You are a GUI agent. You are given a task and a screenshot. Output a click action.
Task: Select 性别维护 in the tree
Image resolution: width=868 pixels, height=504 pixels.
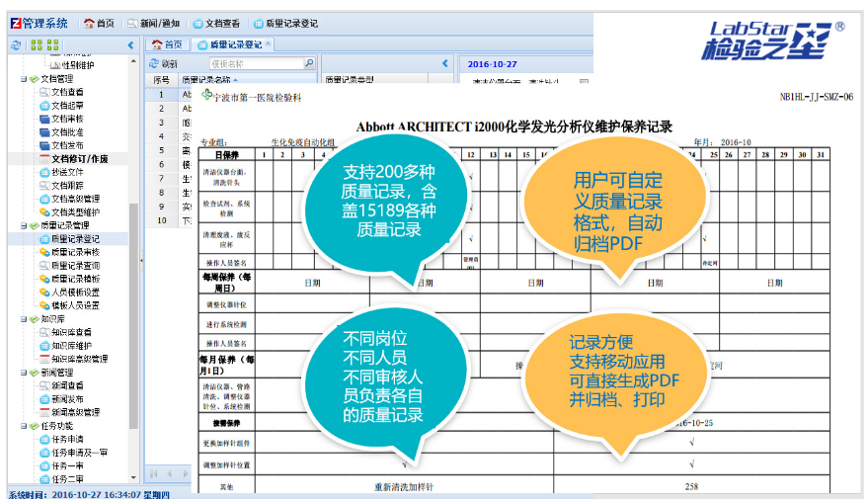[77, 65]
